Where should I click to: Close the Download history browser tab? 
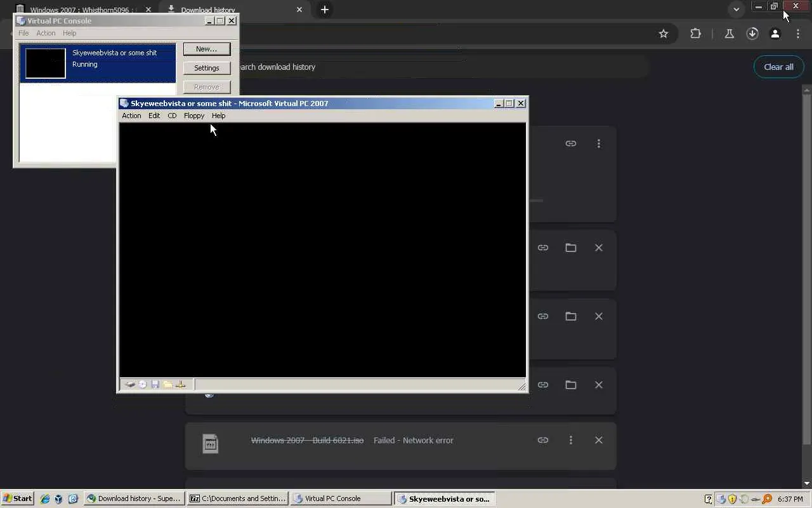[x=299, y=10]
